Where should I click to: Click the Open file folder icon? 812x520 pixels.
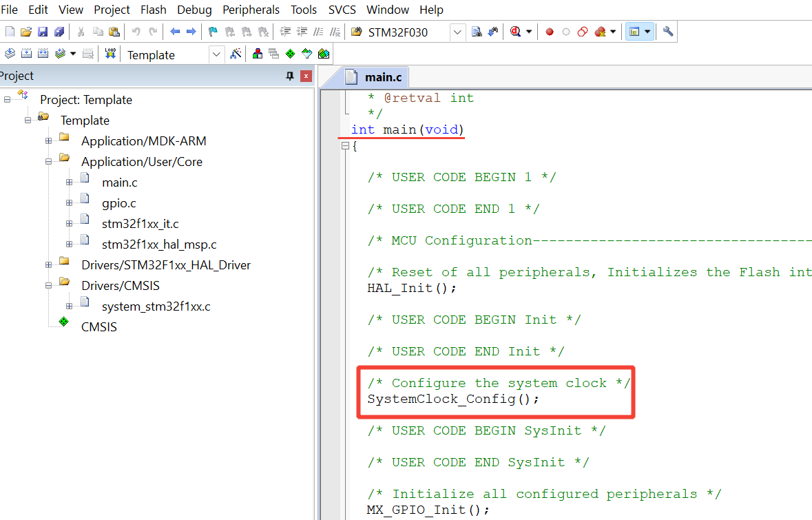[26, 32]
